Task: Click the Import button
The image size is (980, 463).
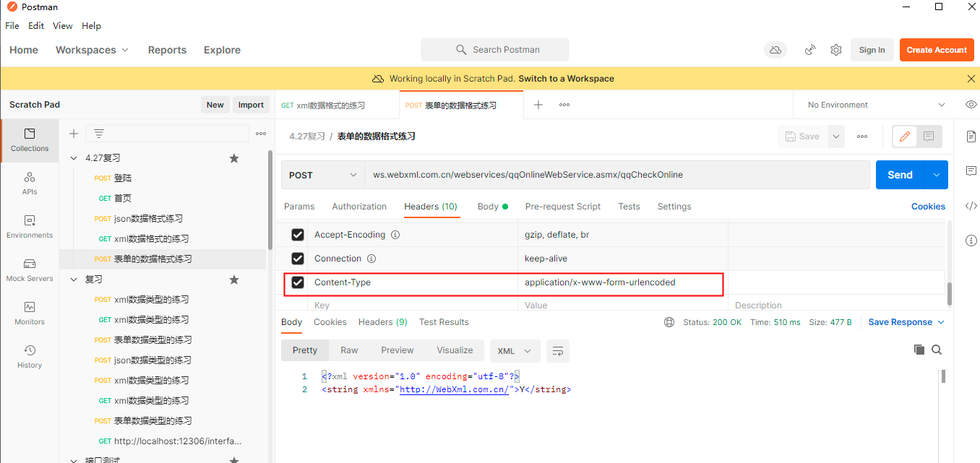Action: tap(251, 105)
